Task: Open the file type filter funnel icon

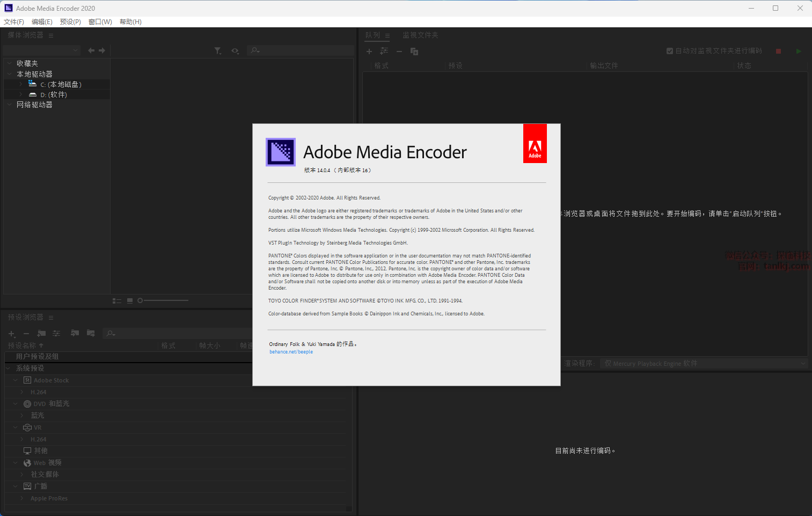Action: 218,50
